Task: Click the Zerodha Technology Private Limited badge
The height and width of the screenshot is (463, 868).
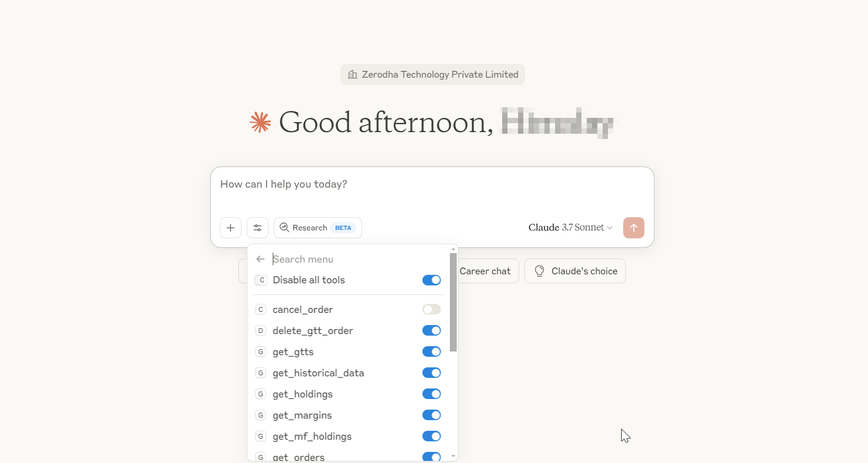Action: [x=432, y=75]
